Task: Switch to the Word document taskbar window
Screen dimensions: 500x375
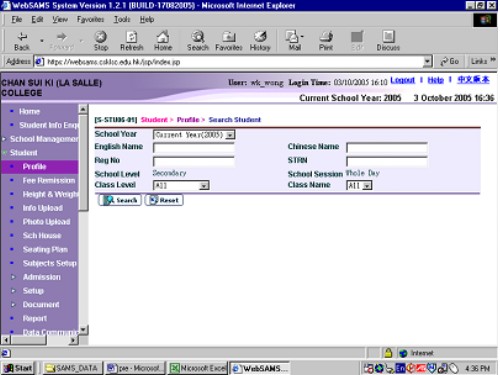Action: (x=135, y=368)
